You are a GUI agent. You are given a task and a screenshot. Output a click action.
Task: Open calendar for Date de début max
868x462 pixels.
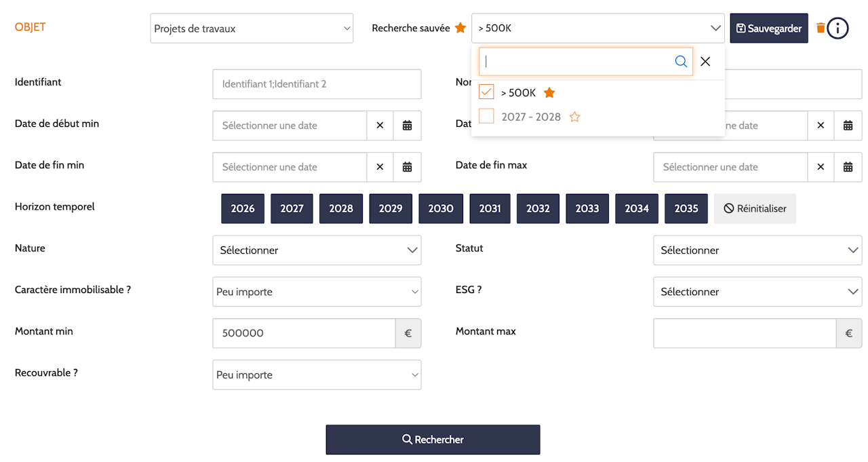point(848,126)
